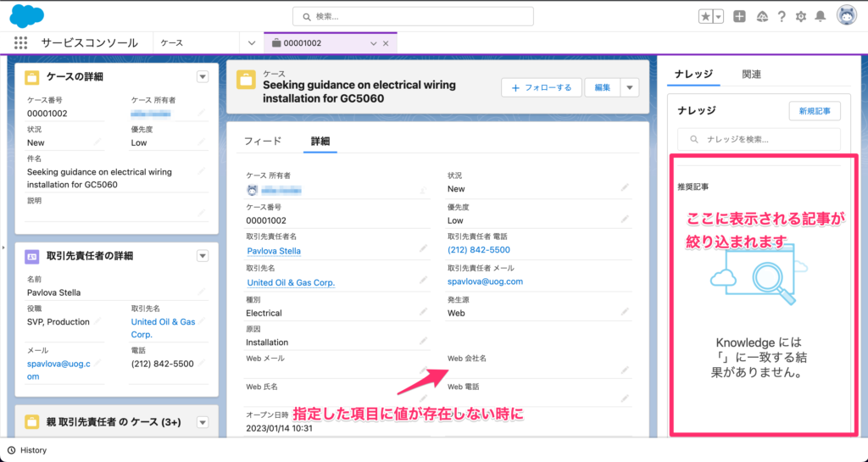This screenshot has height=462, width=868.
Task: Change owner icon beside ケース 所有者
Action: [424, 191]
